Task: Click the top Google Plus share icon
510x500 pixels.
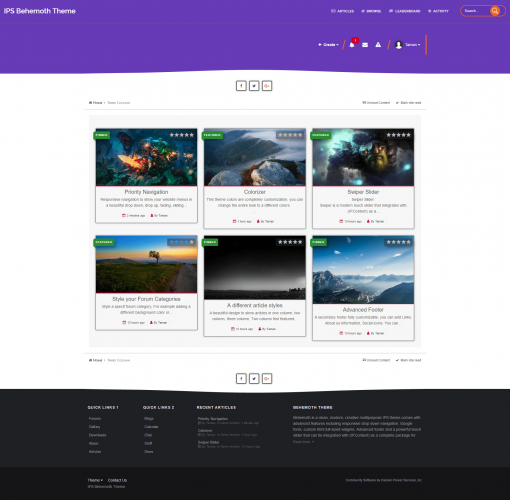Action: click(267, 86)
